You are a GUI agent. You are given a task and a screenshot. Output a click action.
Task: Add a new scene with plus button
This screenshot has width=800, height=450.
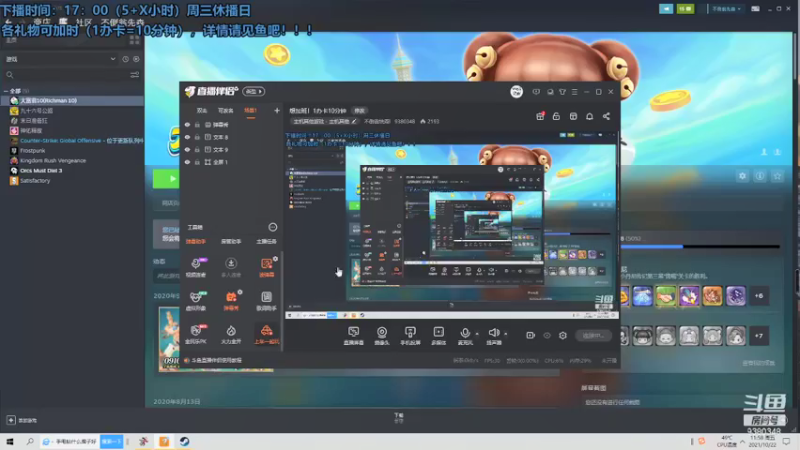(x=277, y=110)
